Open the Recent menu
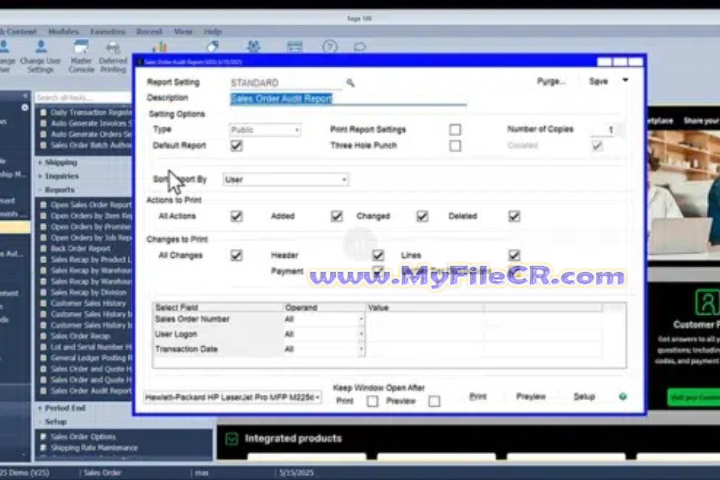Image resolution: width=720 pixels, height=480 pixels. click(149, 32)
